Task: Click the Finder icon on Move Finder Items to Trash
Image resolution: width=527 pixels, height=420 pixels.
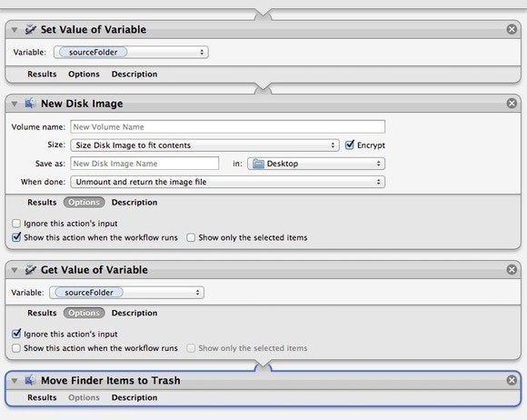Action: 30,380
